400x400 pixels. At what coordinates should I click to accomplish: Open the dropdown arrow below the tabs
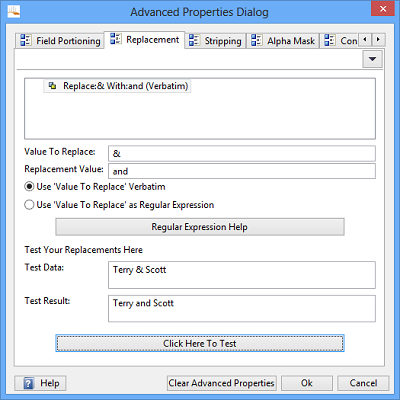(x=372, y=59)
